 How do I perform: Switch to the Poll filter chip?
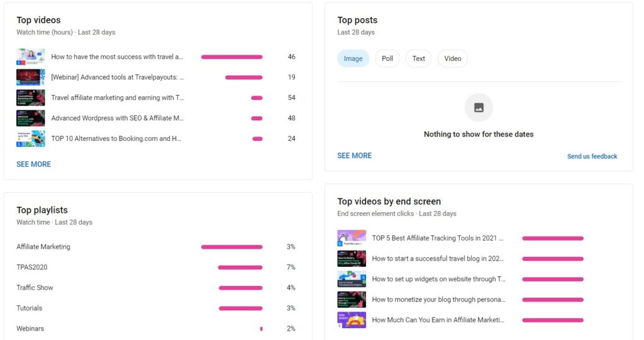387,59
